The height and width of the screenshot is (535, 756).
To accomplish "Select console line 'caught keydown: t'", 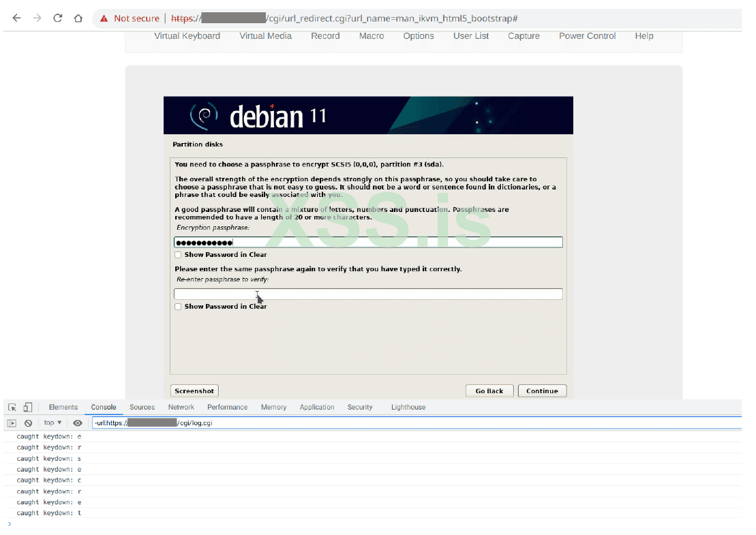I will (48, 513).
